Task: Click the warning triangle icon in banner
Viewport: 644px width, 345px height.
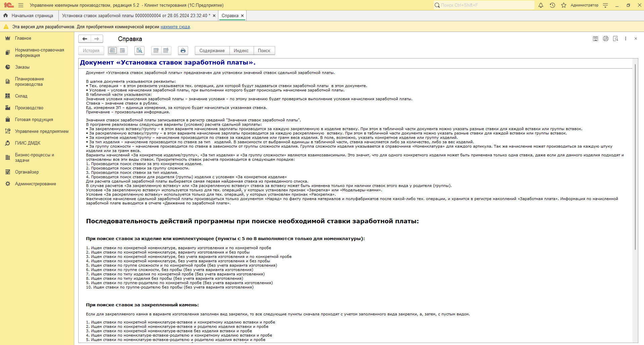Action: click(x=6, y=27)
